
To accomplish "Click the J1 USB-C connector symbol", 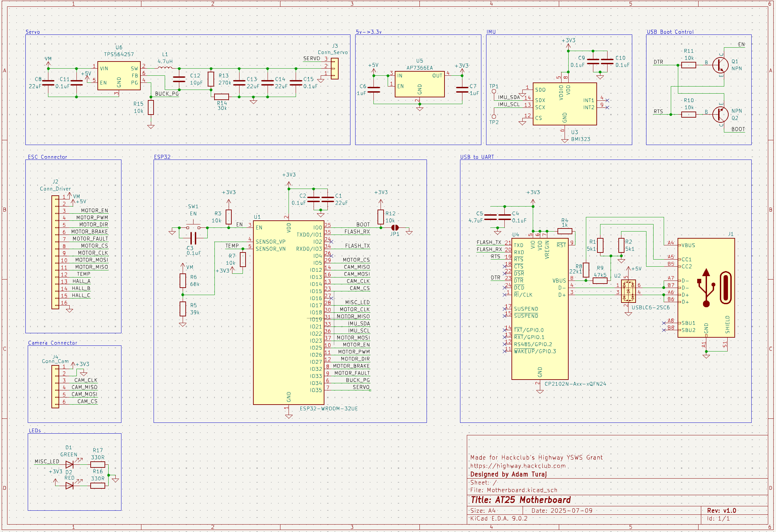I will (x=706, y=288).
